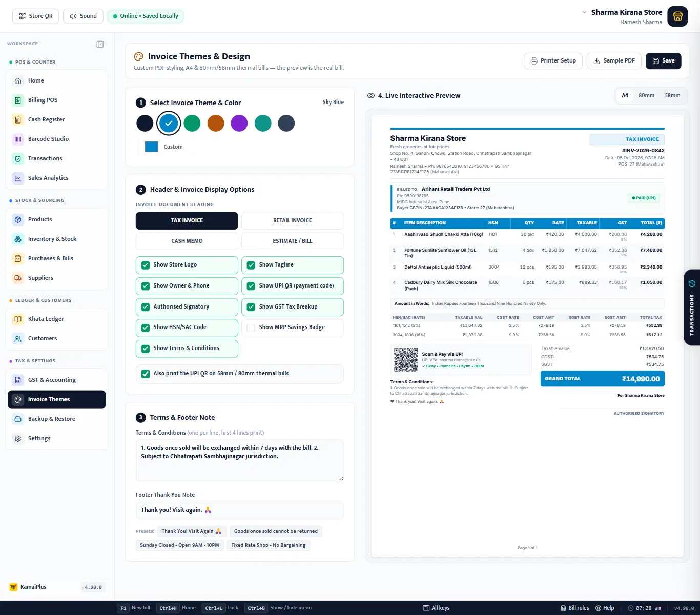Open Settings gear icon in sidebar
The width and height of the screenshot is (700, 615).
point(18,438)
